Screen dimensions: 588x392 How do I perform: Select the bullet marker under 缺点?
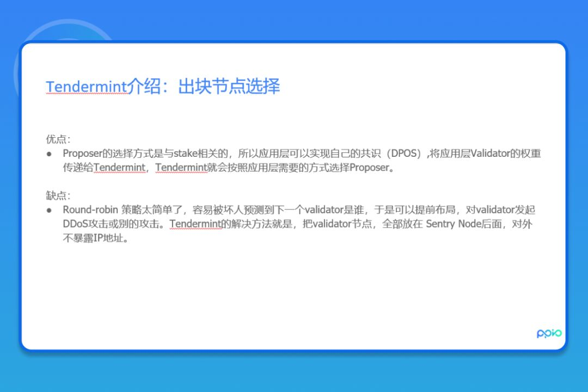click(x=50, y=210)
